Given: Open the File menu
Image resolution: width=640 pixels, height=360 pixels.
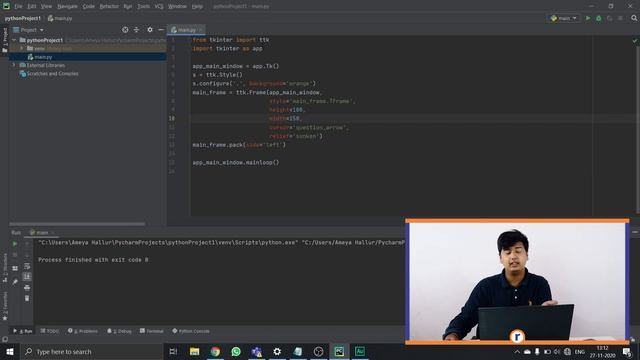Looking at the screenshot, I should pos(18,6).
